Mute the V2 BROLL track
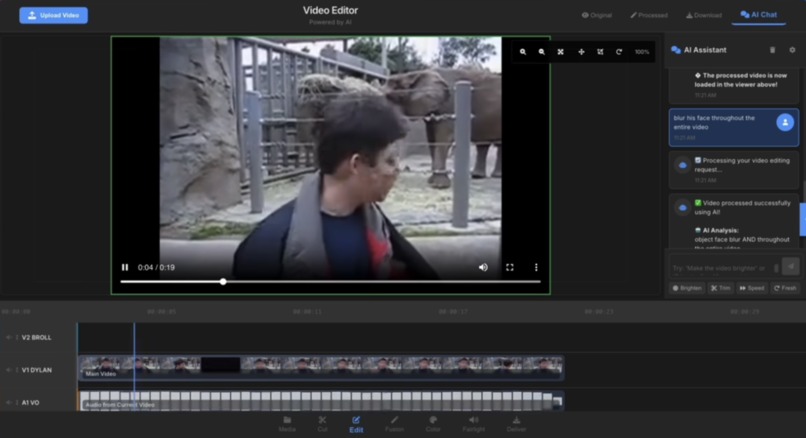 click(x=8, y=338)
